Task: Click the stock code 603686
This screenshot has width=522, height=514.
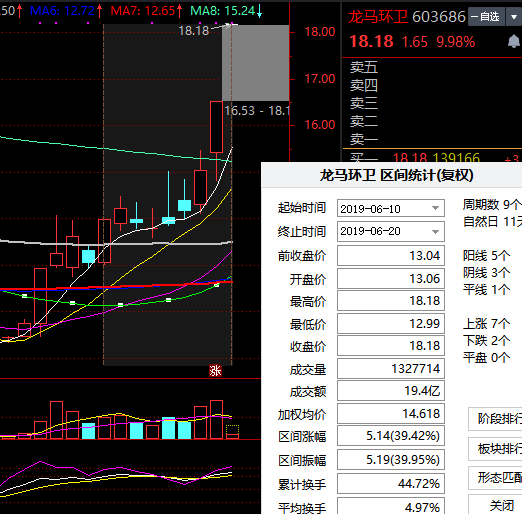Action: click(x=439, y=17)
